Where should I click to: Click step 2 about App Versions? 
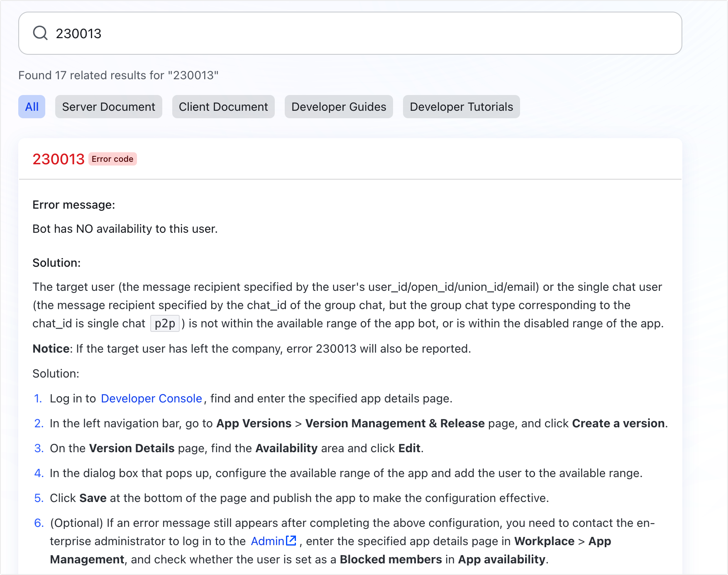359,423
